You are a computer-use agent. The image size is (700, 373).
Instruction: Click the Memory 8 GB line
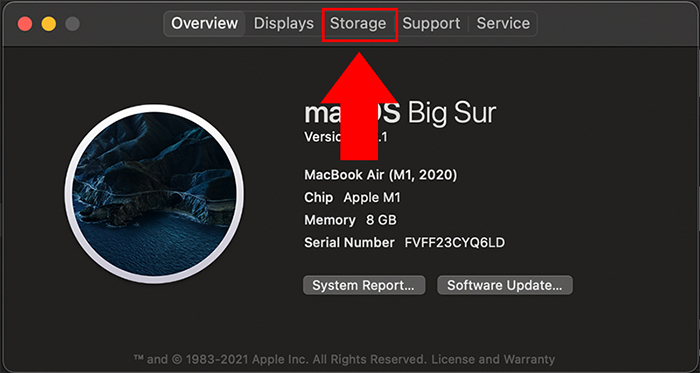point(350,220)
